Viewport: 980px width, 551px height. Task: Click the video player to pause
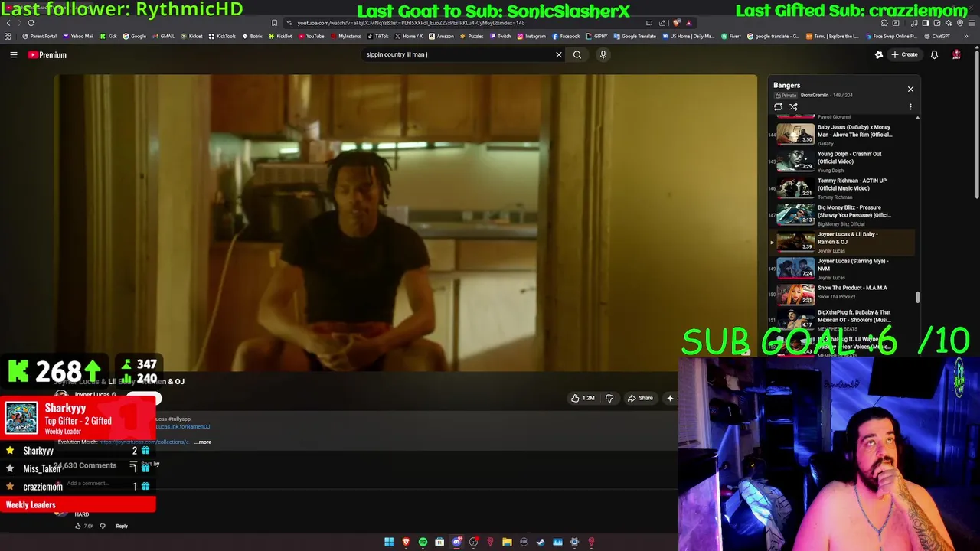405,223
